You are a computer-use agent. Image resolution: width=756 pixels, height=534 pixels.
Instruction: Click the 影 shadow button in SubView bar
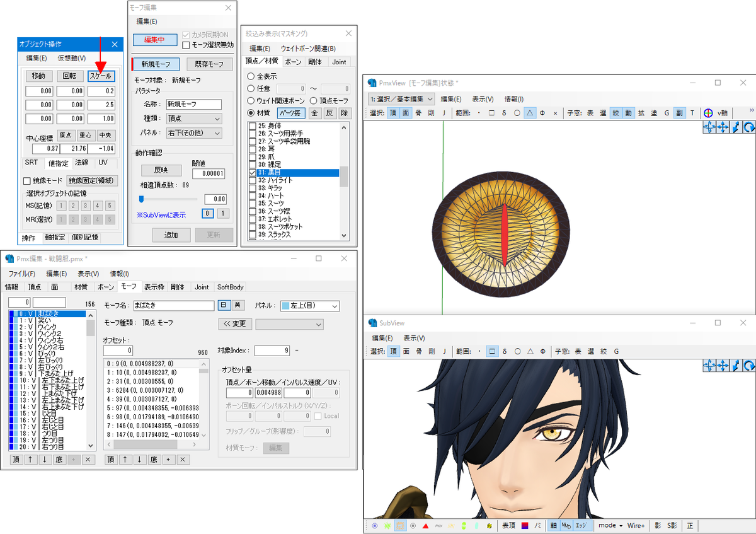point(658,525)
